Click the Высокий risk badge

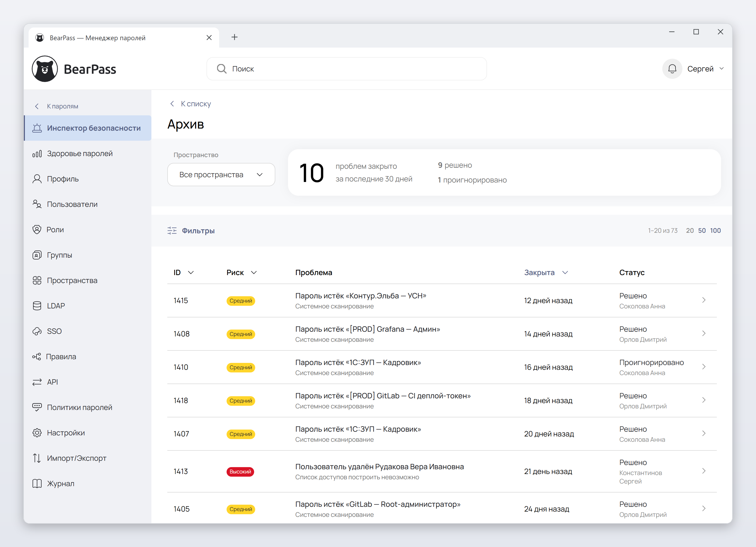click(x=240, y=472)
